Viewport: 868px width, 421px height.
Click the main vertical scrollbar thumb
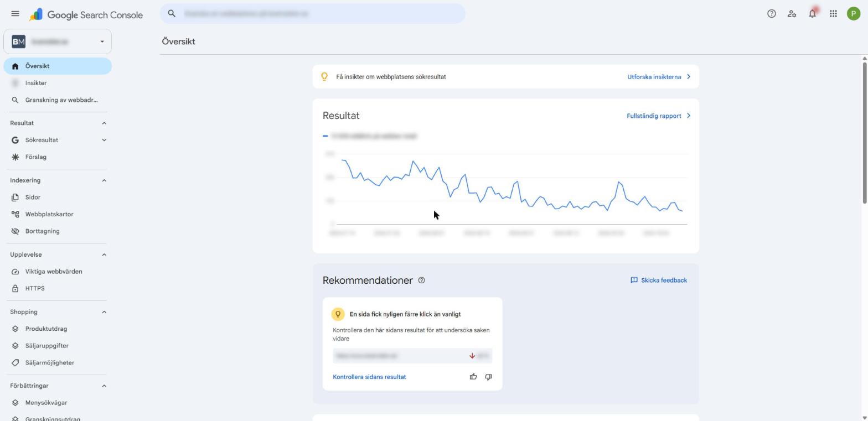(864, 133)
